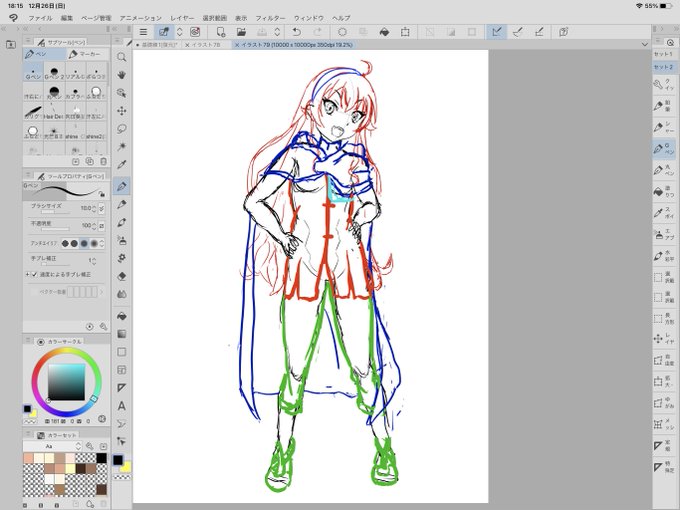Select the Operation object tool
Image resolution: width=680 pixels, height=510 pixels.
tap(122, 93)
